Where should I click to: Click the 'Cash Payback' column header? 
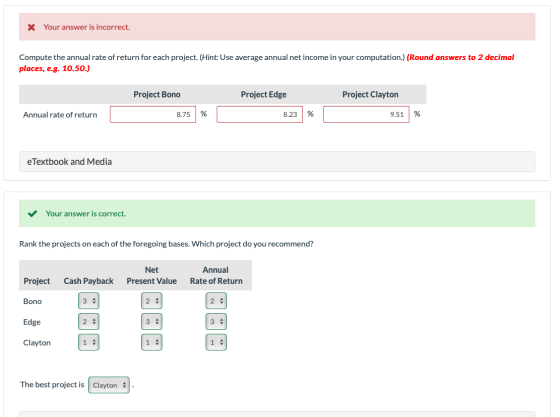89,281
